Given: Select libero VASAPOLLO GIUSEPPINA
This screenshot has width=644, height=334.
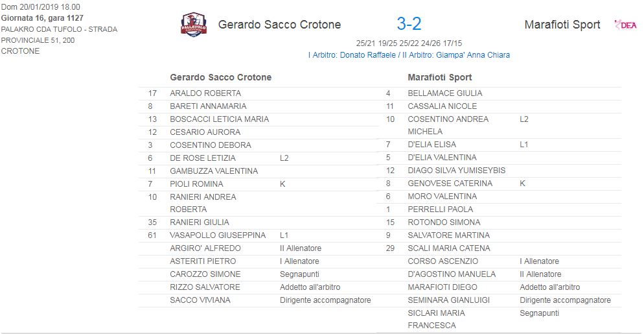Looking at the screenshot, I should pyautogui.click(x=218, y=235).
